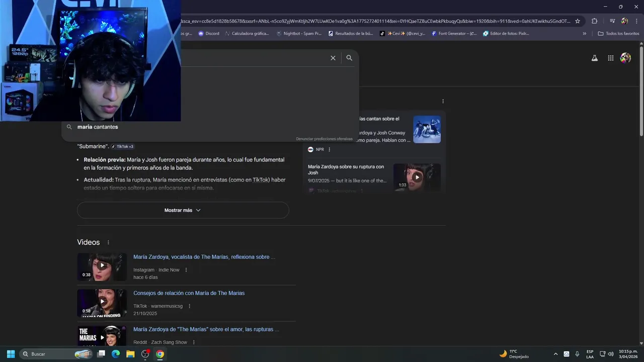Screen dimensions: 644x362
Task: Open the AI overview three-dot options
Action: (x=443, y=101)
